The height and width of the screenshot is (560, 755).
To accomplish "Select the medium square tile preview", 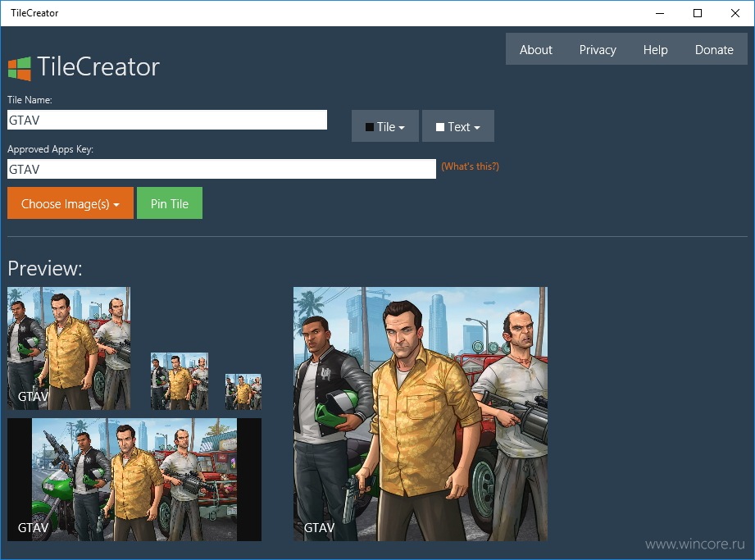I will pyautogui.click(x=68, y=348).
